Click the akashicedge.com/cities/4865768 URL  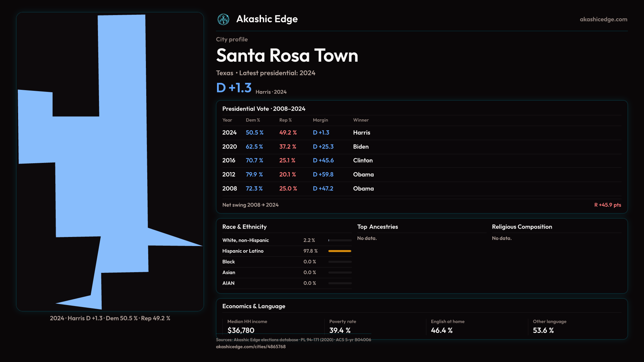pyautogui.click(x=251, y=347)
